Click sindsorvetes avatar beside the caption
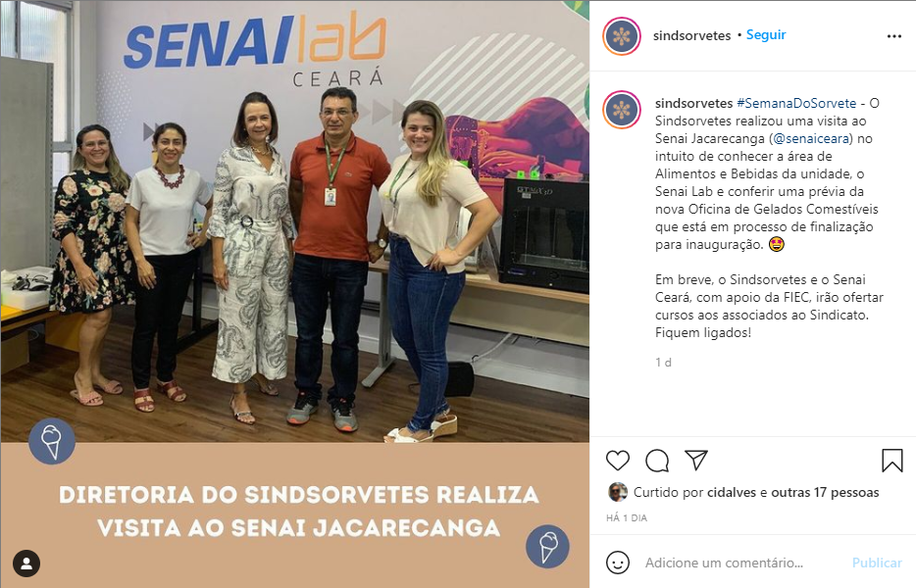Image resolution: width=916 pixels, height=588 pixels. pos(622,110)
